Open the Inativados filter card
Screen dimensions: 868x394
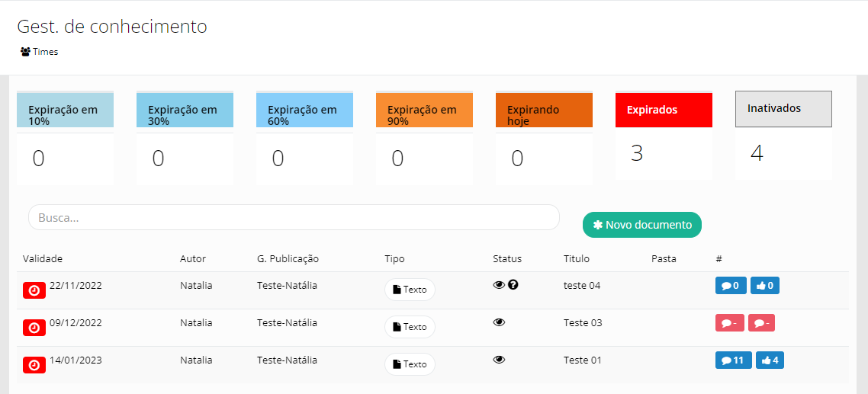[783, 109]
